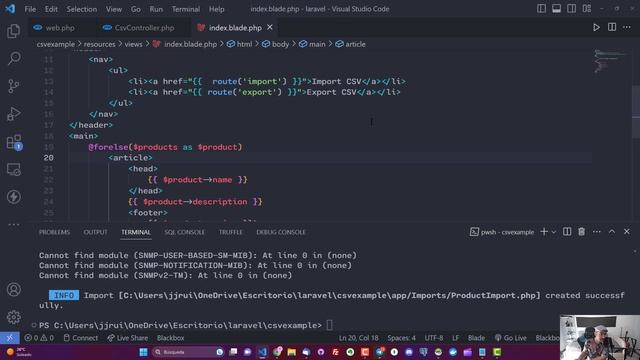
Task: Toggle the primary side bar layout icon
Action: 541,9
